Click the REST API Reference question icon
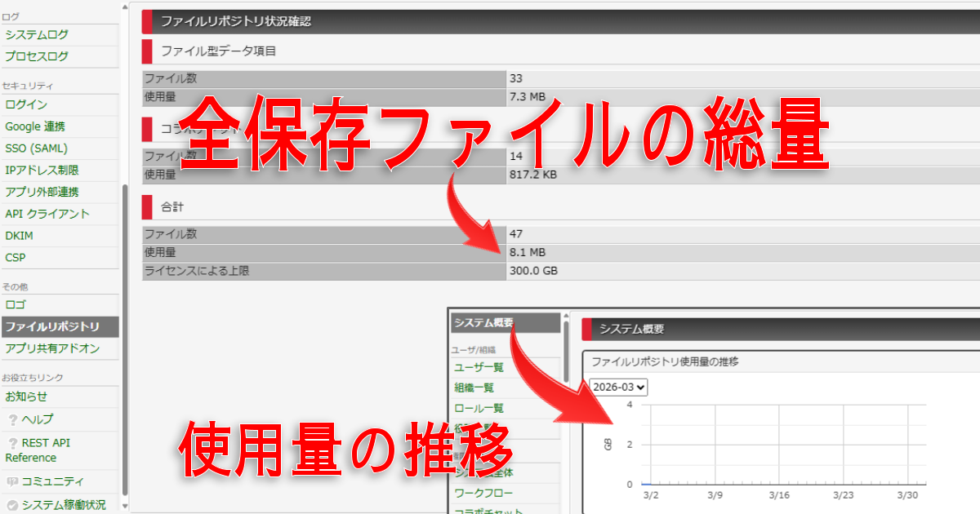 pyautogui.click(x=13, y=443)
